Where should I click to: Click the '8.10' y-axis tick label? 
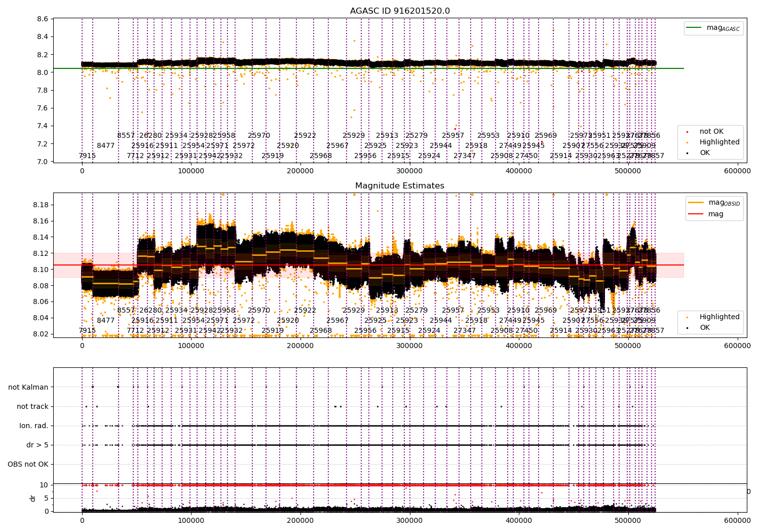[x=41, y=270]
